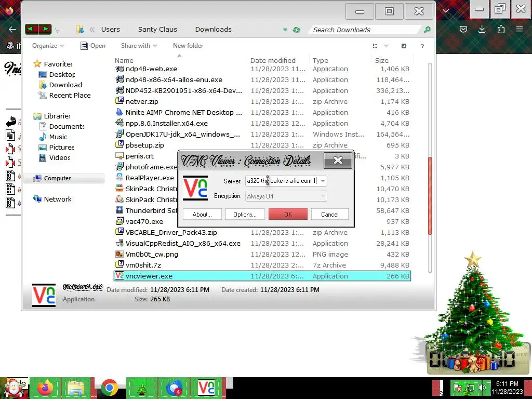Open Firefox from the taskbar

coord(45,388)
